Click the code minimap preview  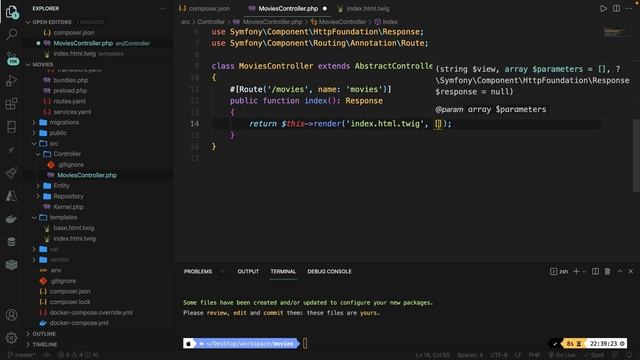tap(616, 32)
